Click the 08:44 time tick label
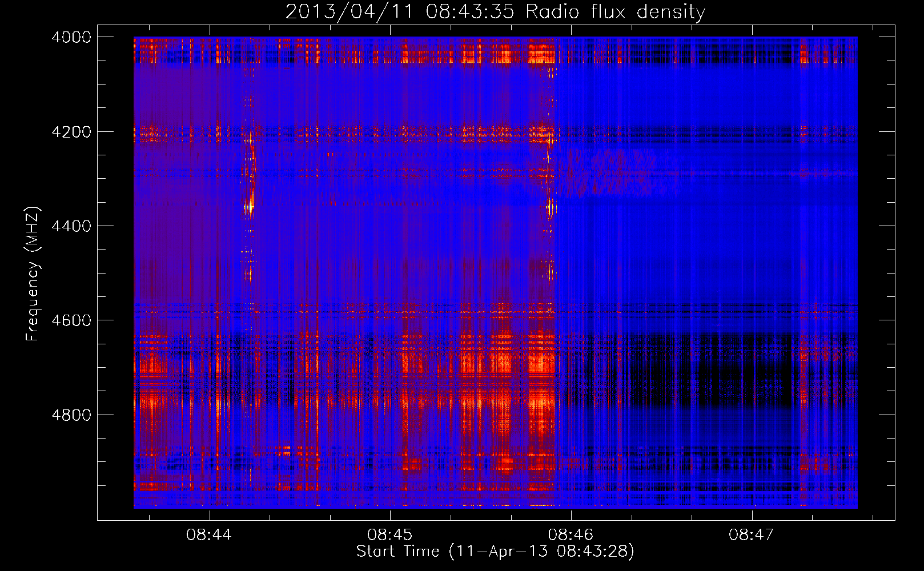 209,535
